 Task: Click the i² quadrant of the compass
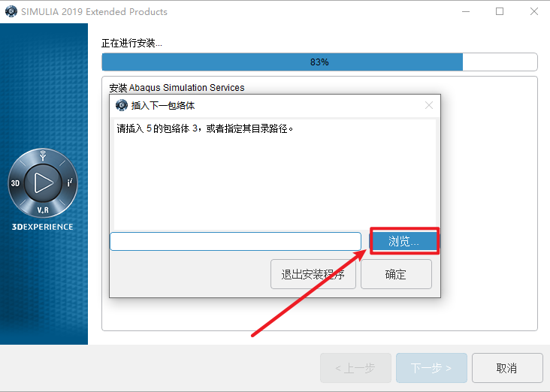coord(70,182)
